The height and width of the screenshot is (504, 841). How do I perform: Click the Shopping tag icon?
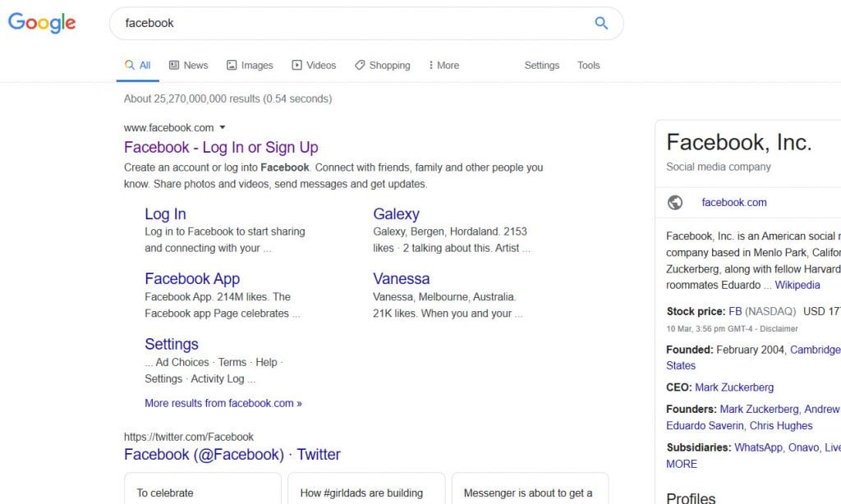click(x=360, y=65)
